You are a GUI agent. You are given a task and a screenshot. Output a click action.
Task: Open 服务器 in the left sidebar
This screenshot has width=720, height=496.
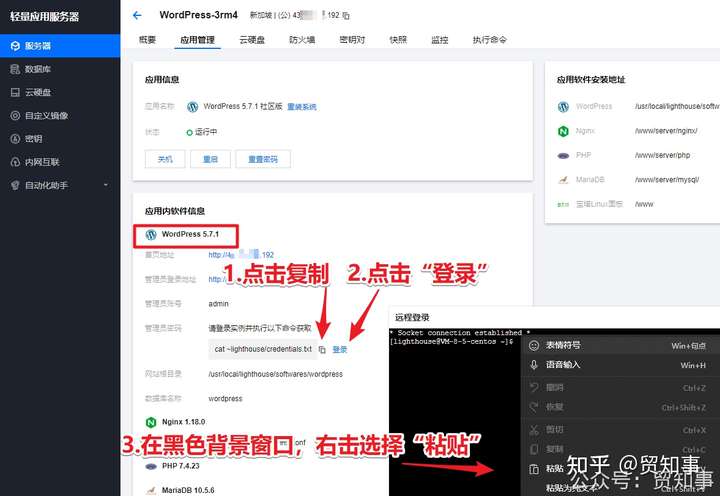[x=60, y=46]
